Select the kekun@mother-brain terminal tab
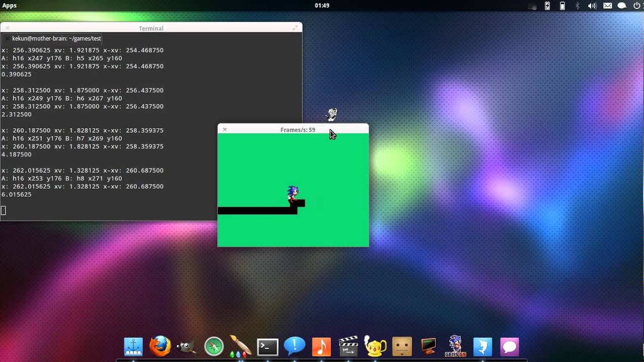The width and height of the screenshot is (644, 362). point(56,38)
